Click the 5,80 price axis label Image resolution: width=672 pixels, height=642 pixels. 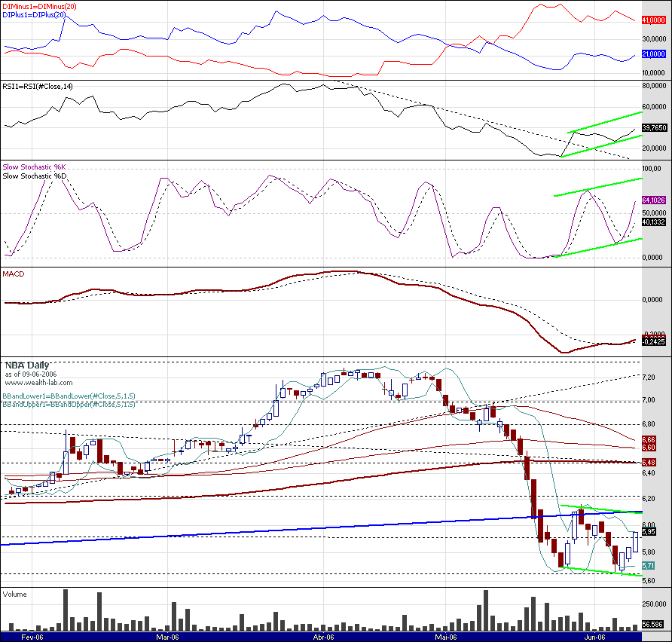coord(649,553)
